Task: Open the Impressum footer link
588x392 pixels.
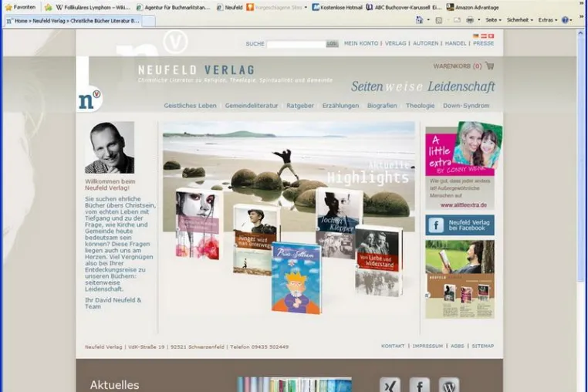Action: (x=427, y=346)
